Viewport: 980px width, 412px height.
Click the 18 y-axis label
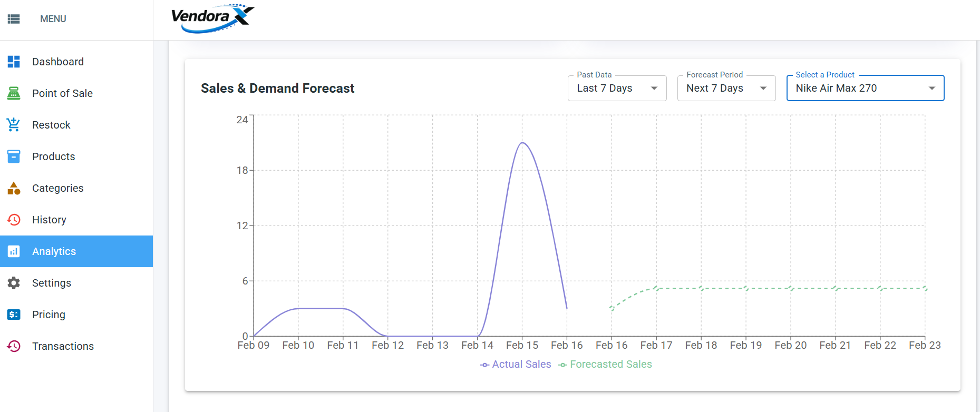[x=242, y=170]
